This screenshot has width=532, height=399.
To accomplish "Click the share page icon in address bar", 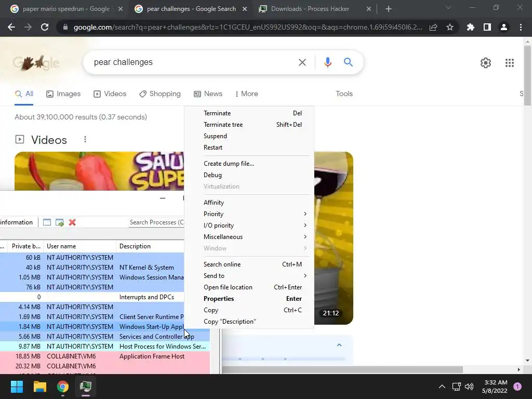I will click(x=433, y=28).
